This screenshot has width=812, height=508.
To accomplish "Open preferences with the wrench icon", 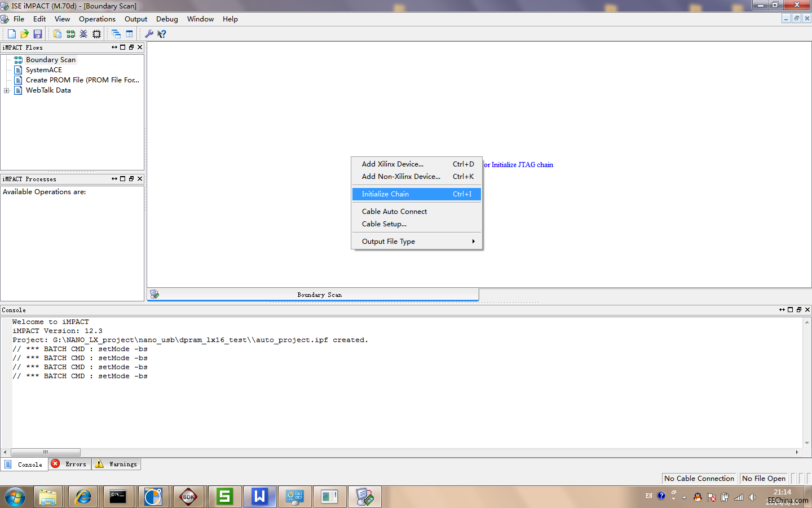I will tap(149, 34).
